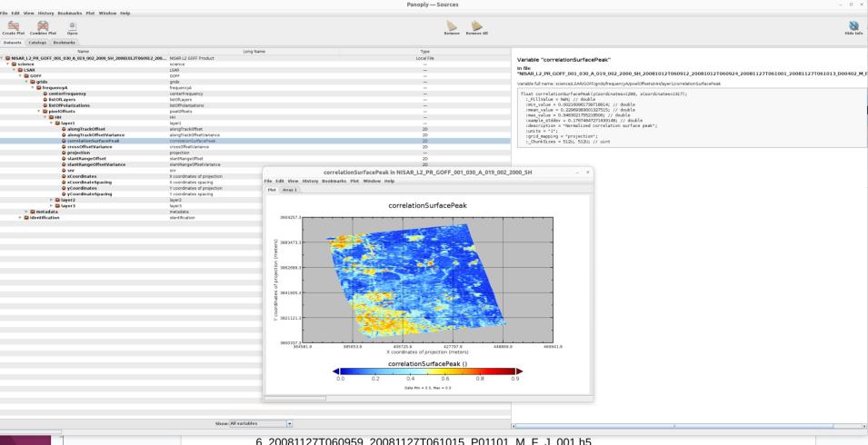The image size is (868, 445).
Task: Click the variable icon beside centerFrequency
Action: click(x=45, y=94)
